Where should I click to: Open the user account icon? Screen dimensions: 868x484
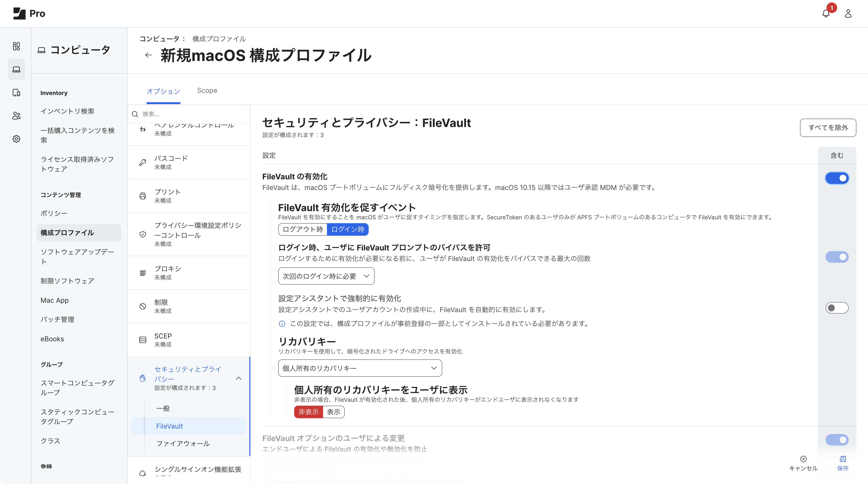(x=848, y=14)
